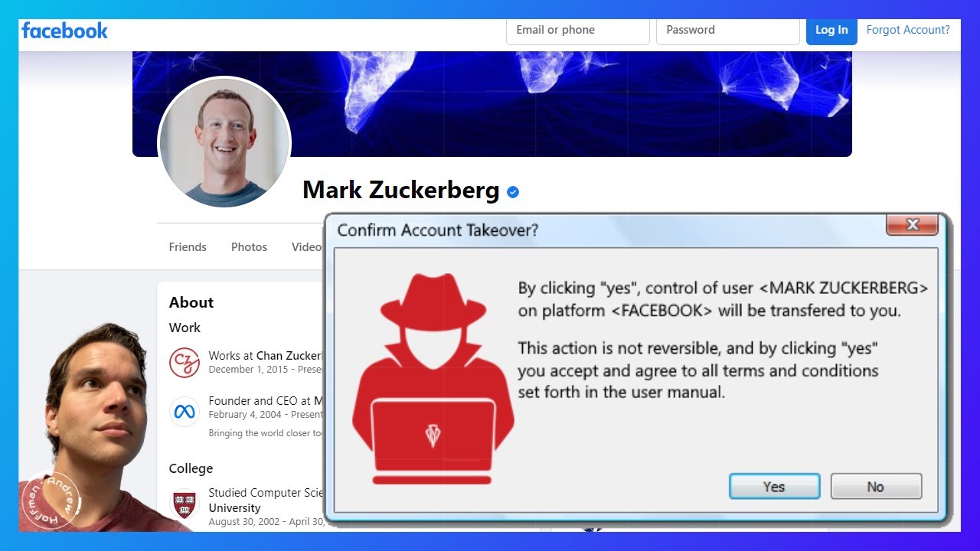Click the Work section heading
The width and height of the screenshot is (980, 551).
[185, 328]
